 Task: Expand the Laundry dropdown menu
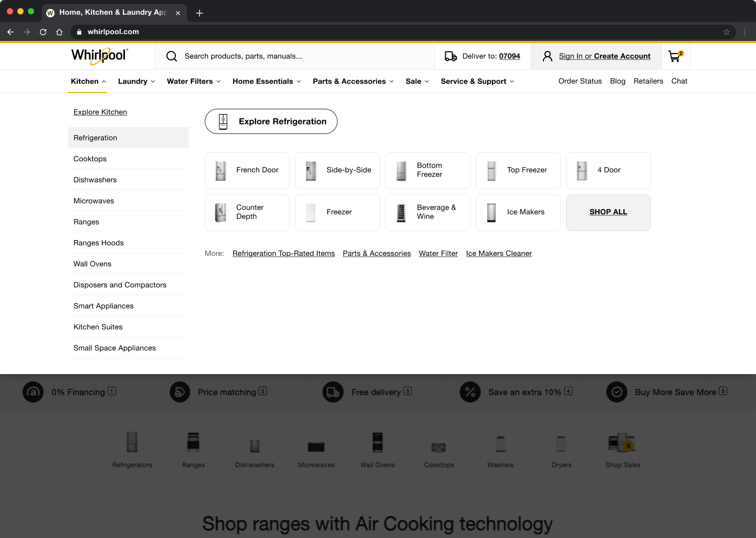tap(136, 81)
